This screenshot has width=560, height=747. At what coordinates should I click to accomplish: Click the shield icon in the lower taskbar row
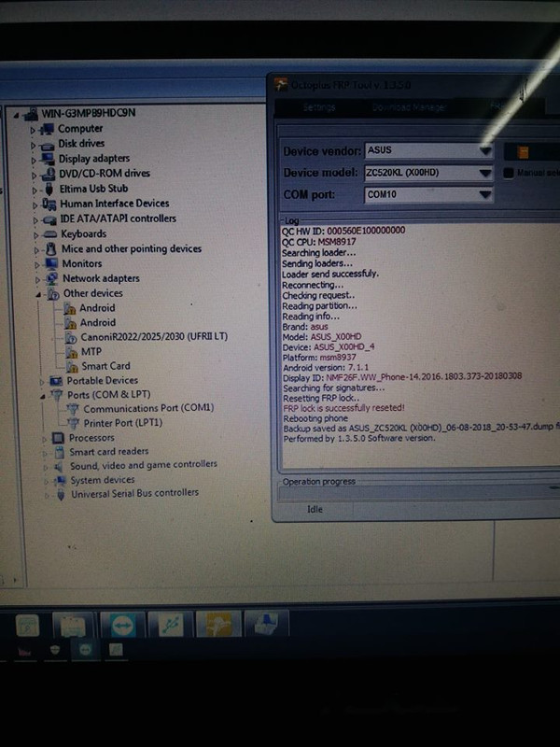point(55,649)
